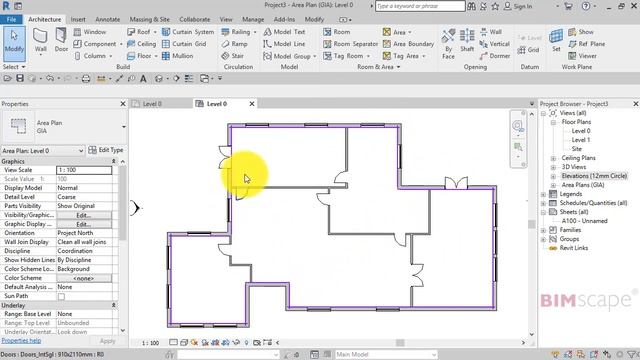Toggle the Sun Path checkbox
Screen dimensions: 640x360
61,296
